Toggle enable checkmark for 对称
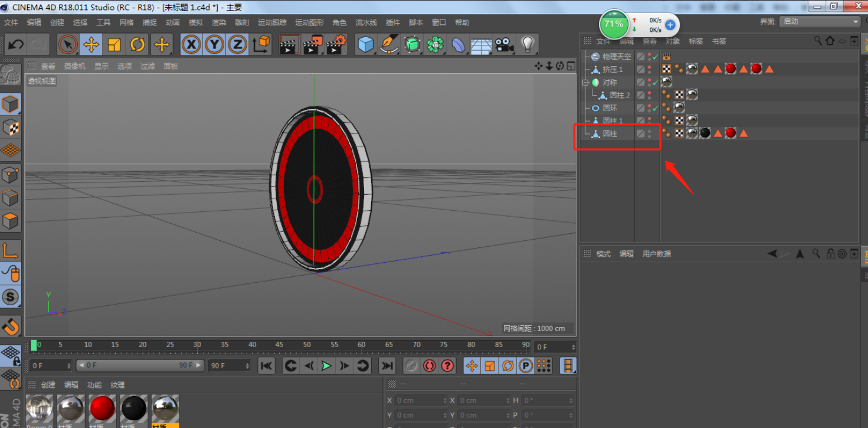 coord(656,83)
